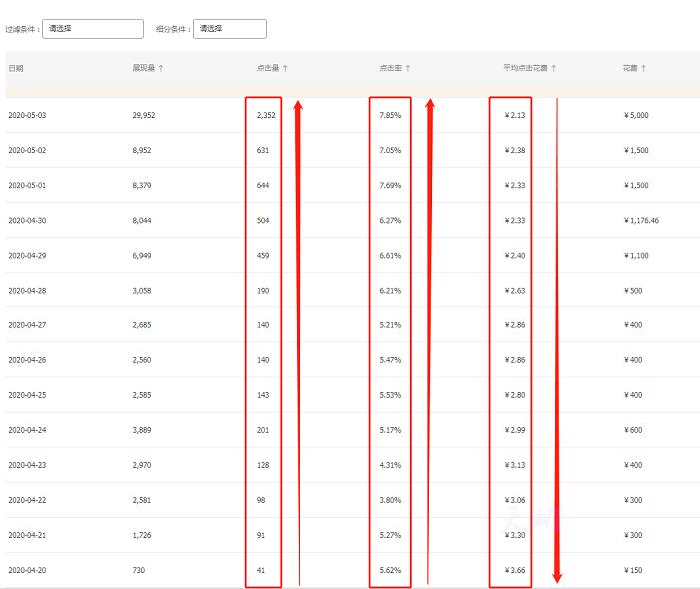Click the spend value ¥150
700x589 pixels.
633,570
